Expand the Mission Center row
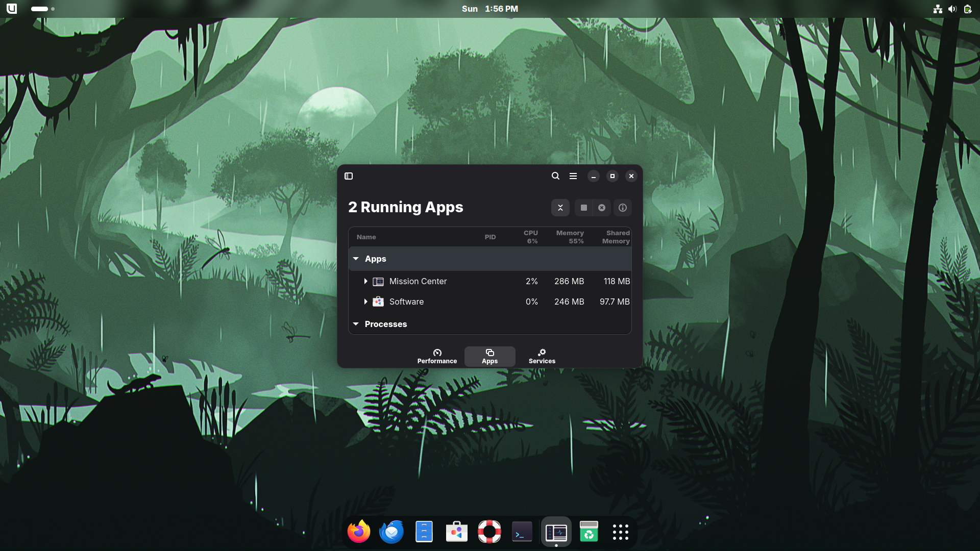980x551 pixels. coord(365,282)
